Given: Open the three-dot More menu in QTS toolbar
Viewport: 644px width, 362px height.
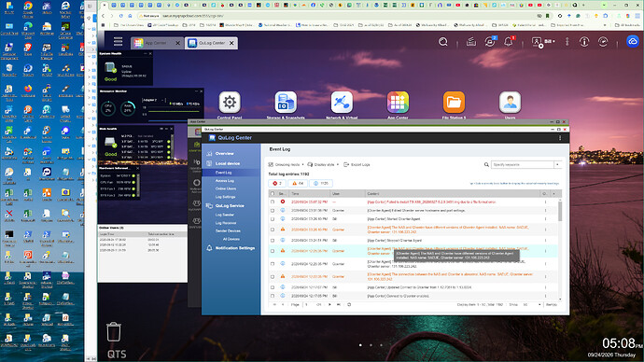Looking at the screenshot, I should [567, 42].
